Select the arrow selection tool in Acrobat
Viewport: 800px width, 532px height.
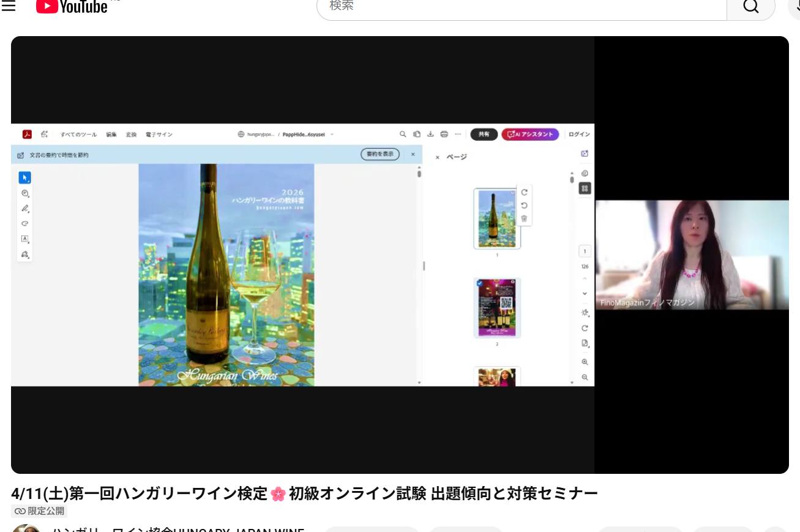(24, 178)
